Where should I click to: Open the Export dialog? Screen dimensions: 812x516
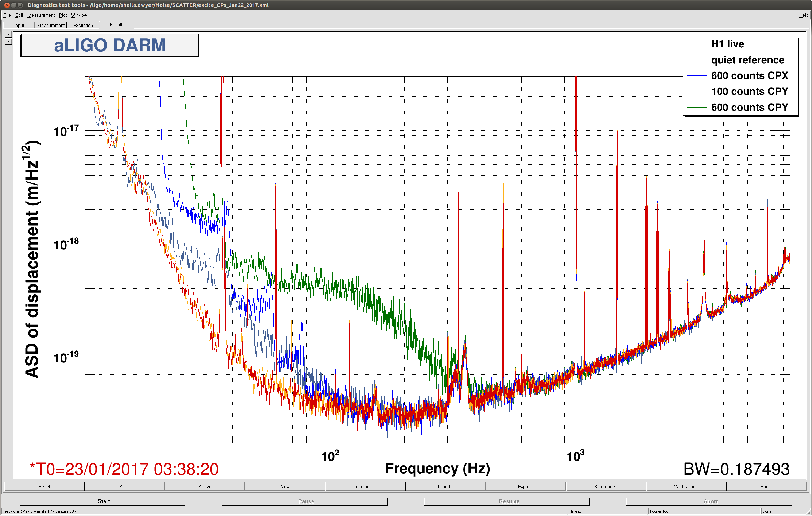526,486
